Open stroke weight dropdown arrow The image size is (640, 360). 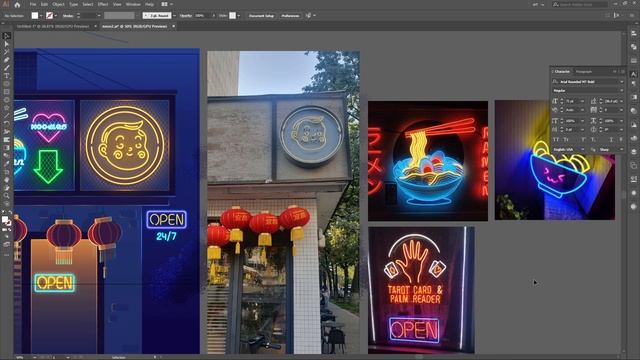pyautogui.click(x=99, y=16)
